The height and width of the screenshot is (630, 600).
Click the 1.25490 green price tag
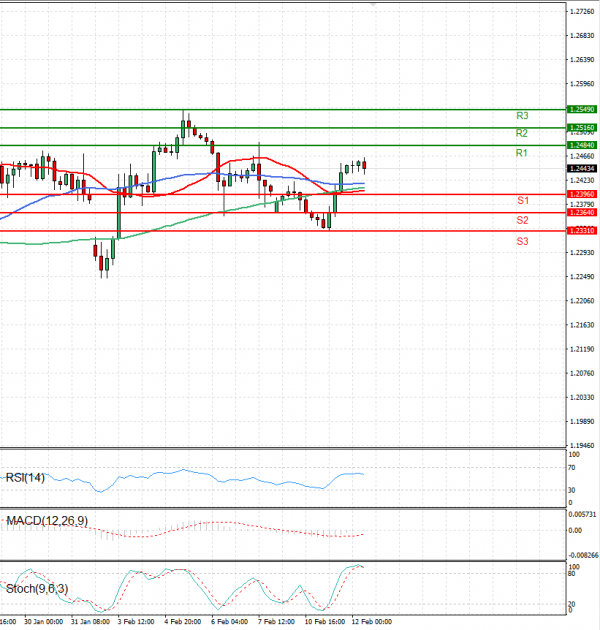pos(581,109)
